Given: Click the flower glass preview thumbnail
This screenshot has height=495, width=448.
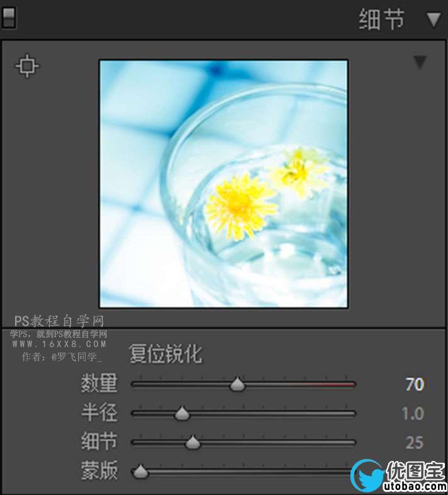Looking at the screenshot, I should click(x=224, y=184).
